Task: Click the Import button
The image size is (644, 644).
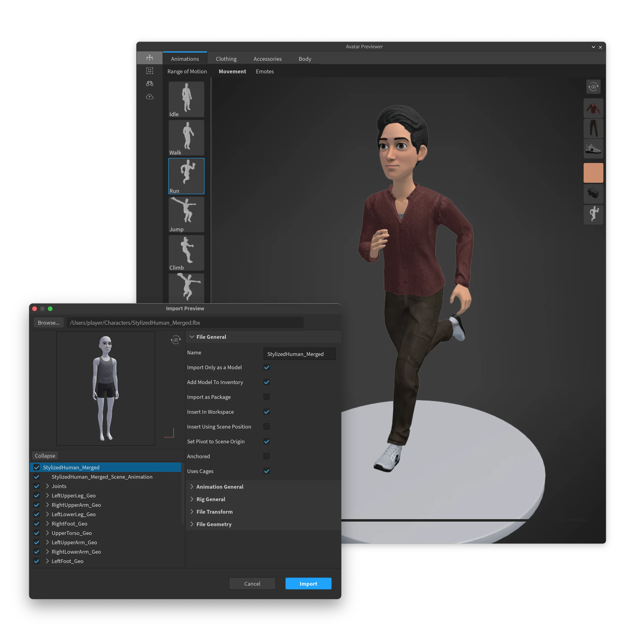Action: [x=308, y=584]
